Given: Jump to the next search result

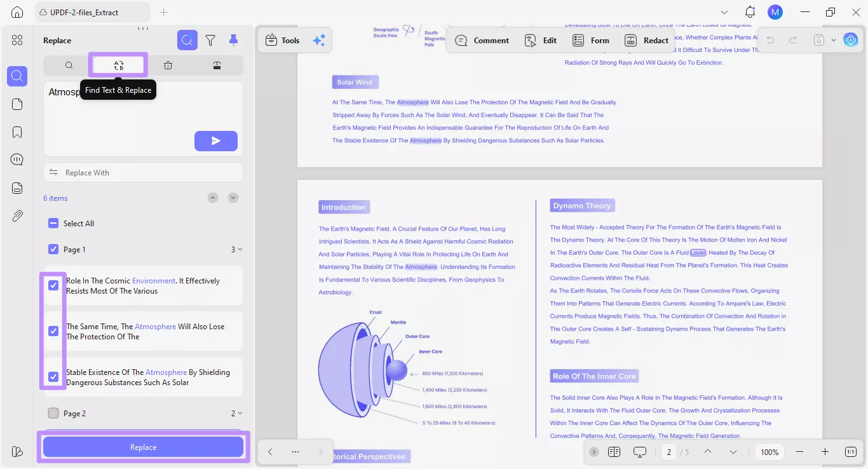Looking at the screenshot, I should click(233, 198).
